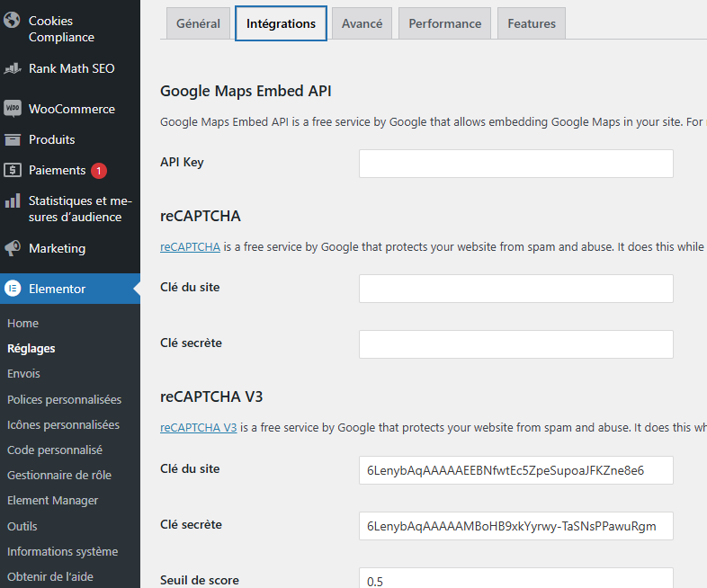This screenshot has height=588, width=707.
Task: Follow the reCAPTCHA hyperlink
Action: 190,246
